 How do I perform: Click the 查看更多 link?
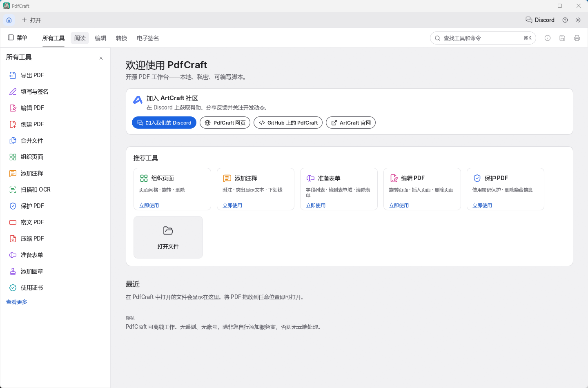click(17, 302)
